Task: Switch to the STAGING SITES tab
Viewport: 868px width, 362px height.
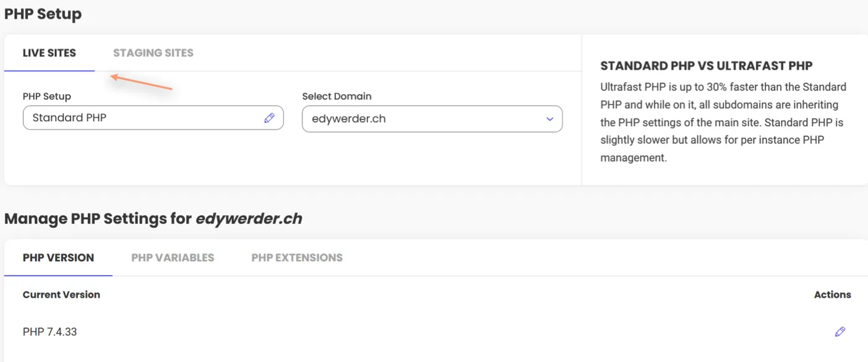Action: [x=153, y=53]
